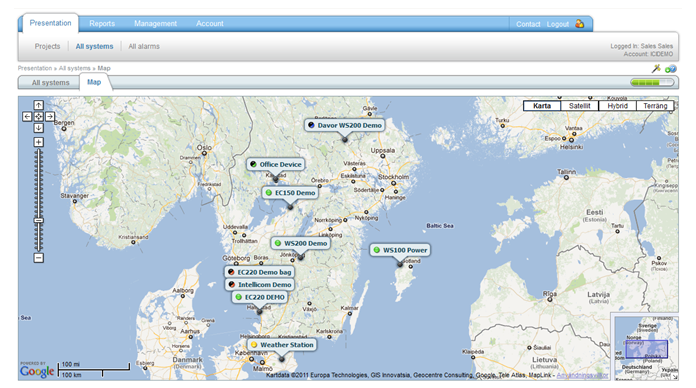Screen dimensions: 696x388
Task: Switch to the All systems sub-tab
Action: coord(50,83)
